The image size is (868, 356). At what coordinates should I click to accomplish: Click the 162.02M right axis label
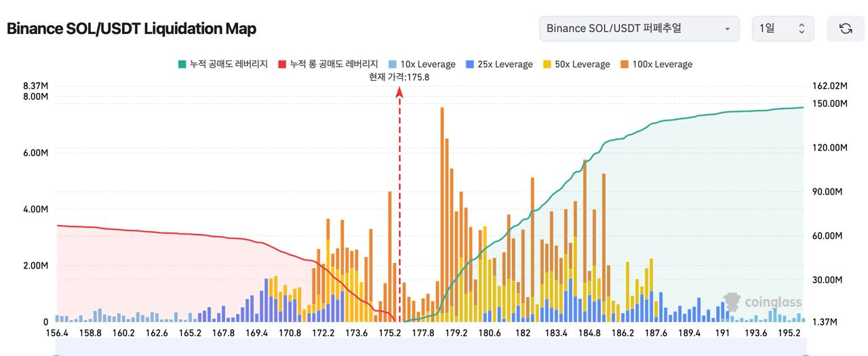click(830, 86)
